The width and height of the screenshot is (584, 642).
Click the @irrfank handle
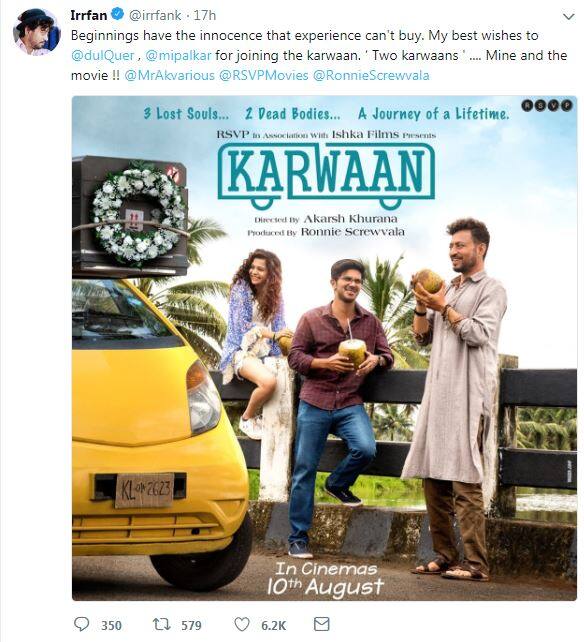pos(155,15)
